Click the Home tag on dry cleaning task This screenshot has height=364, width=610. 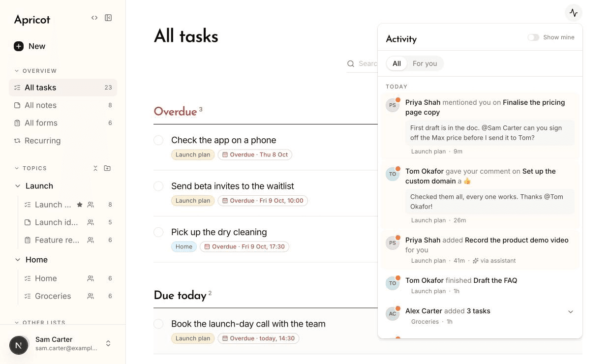click(184, 247)
